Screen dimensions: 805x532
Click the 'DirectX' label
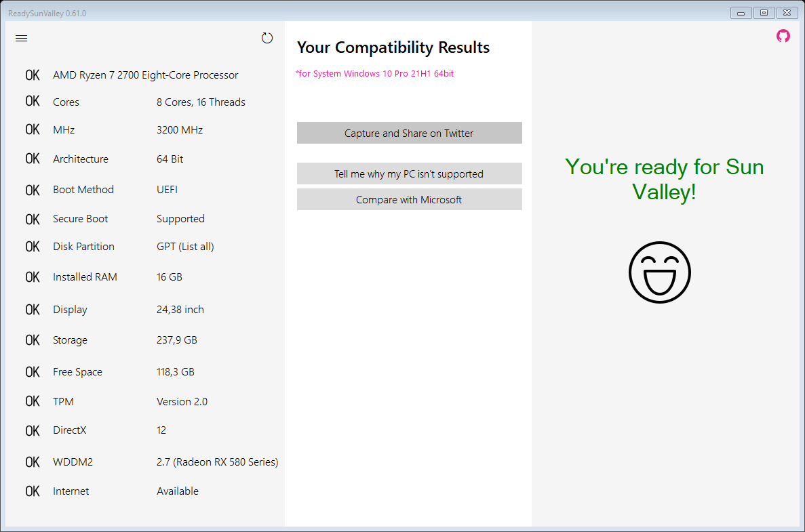click(70, 430)
